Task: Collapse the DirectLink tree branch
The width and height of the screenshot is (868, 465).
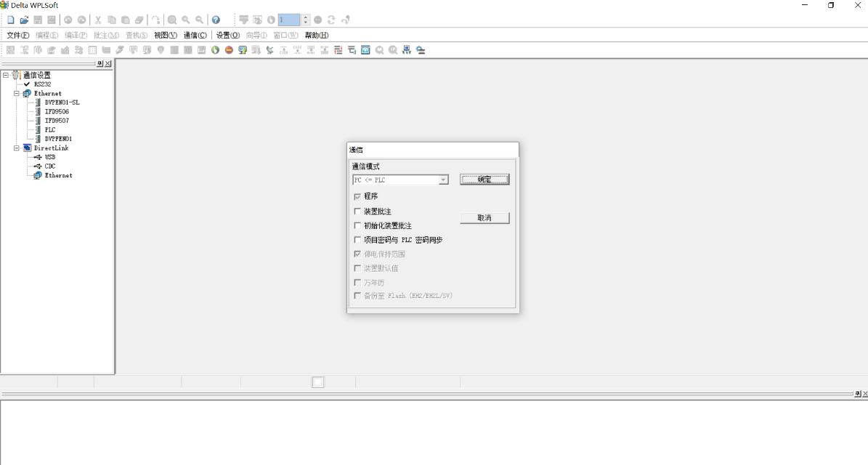Action: click(17, 147)
